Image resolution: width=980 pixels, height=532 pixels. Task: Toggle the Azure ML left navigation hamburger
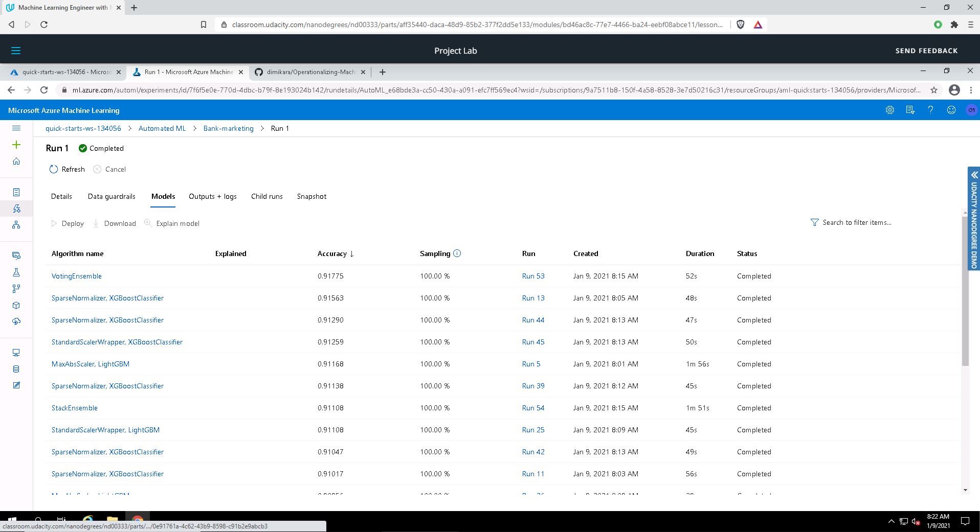point(16,128)
